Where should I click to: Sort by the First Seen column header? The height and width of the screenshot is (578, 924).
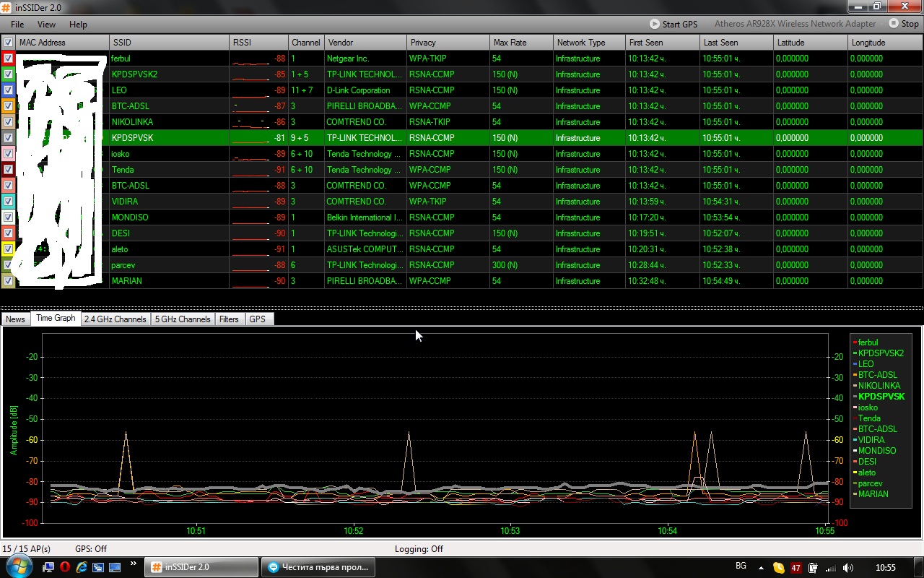pyautogui.click(x=663, y=43)
